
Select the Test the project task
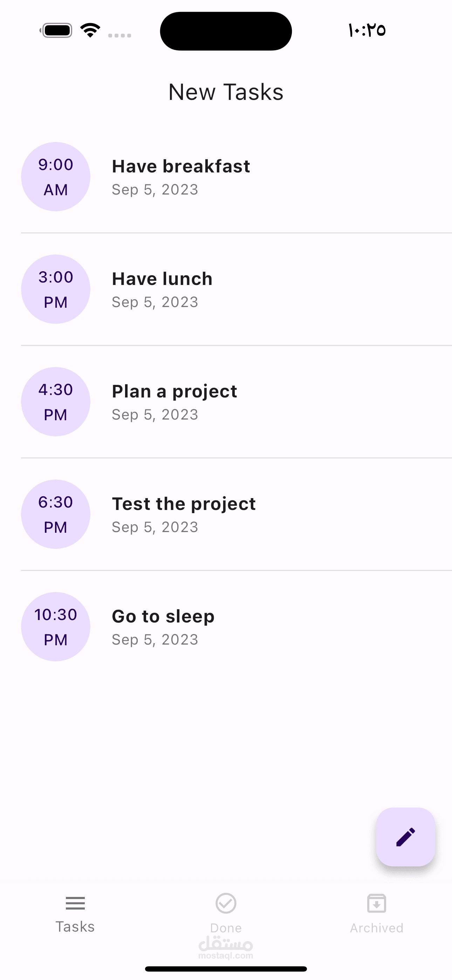pyautogui.click(x=184, y=504)
